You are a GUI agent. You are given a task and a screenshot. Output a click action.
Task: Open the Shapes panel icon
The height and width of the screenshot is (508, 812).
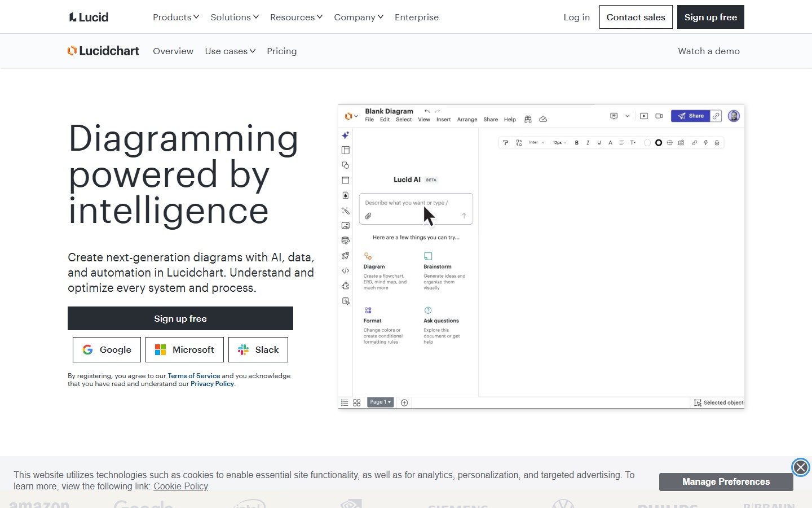pyautogui.click(x=346, y=165)
